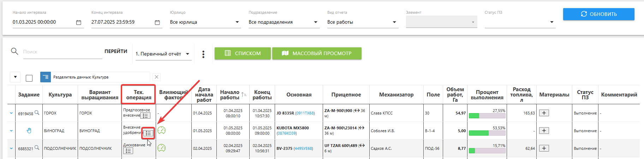The image size is (644, 159).
Task: Click the three-dot options menu icon
Action: pos(203,54)
